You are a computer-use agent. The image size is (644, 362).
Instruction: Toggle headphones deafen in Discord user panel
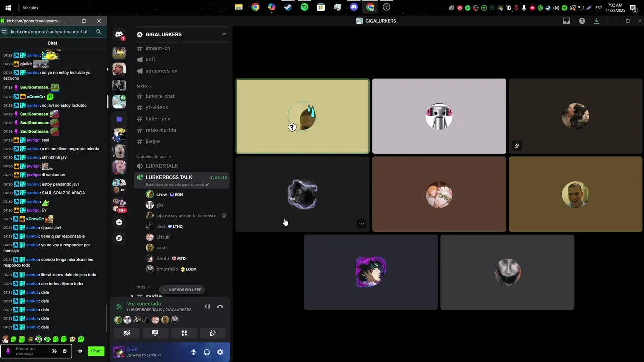coord(207,352)
